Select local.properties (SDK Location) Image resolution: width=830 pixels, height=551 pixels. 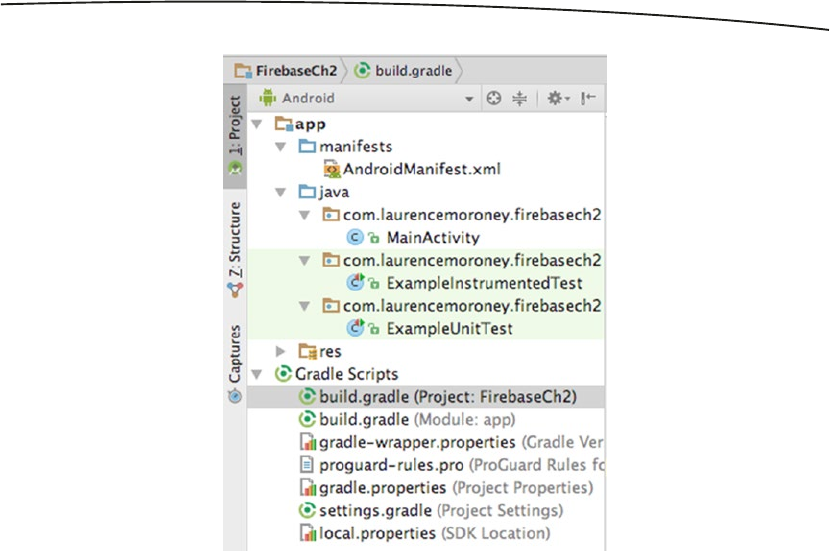[x=426, y=534]
